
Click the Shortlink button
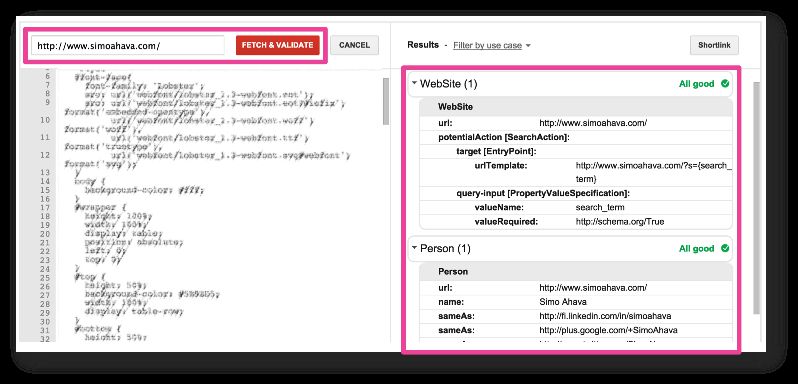714,45
